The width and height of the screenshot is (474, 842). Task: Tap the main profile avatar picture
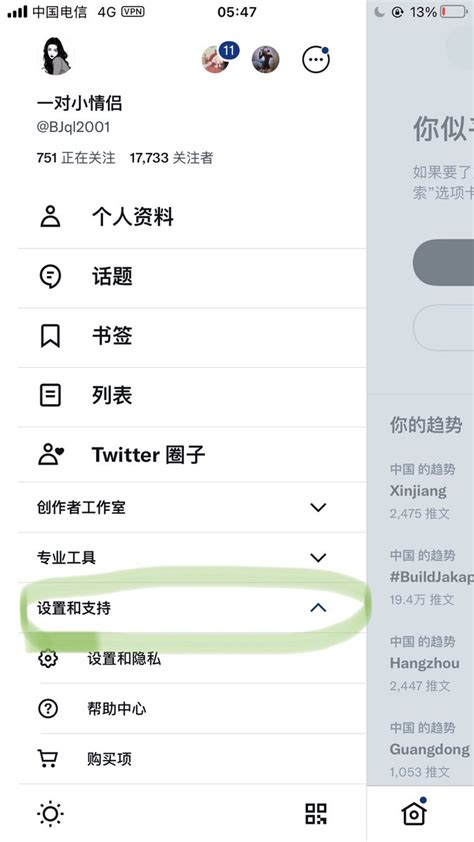coord(56,56)
